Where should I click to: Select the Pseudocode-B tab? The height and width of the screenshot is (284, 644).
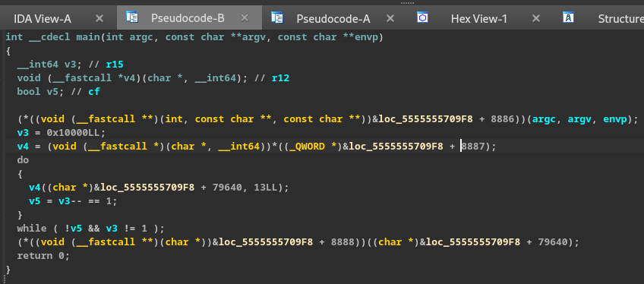click(x=188, y=18)
